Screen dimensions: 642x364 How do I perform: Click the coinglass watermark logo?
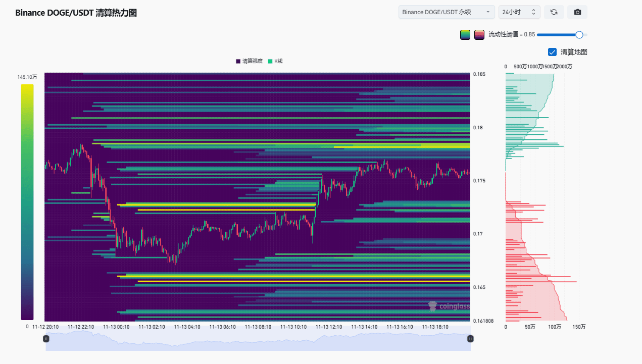(x=449, y=306)
